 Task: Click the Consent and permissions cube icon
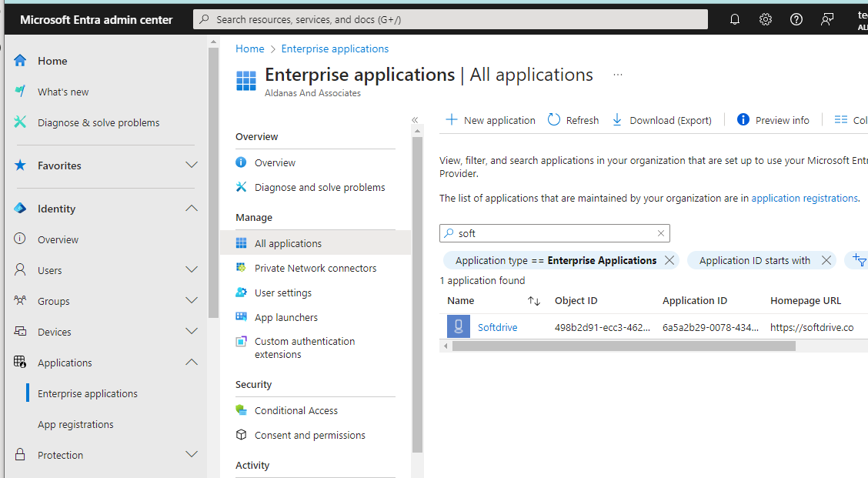click(241, 435)
